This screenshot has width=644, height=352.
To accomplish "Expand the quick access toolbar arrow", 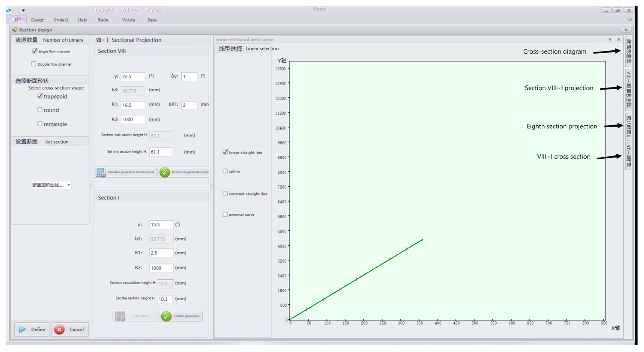I will click(23, 11).
